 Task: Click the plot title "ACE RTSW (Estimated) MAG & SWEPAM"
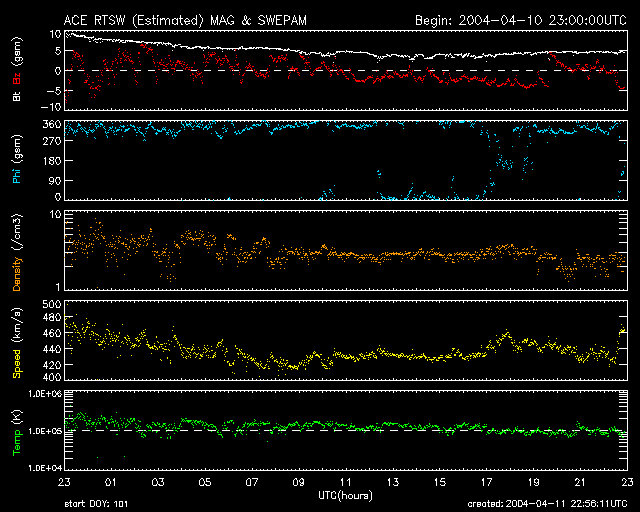185,20
